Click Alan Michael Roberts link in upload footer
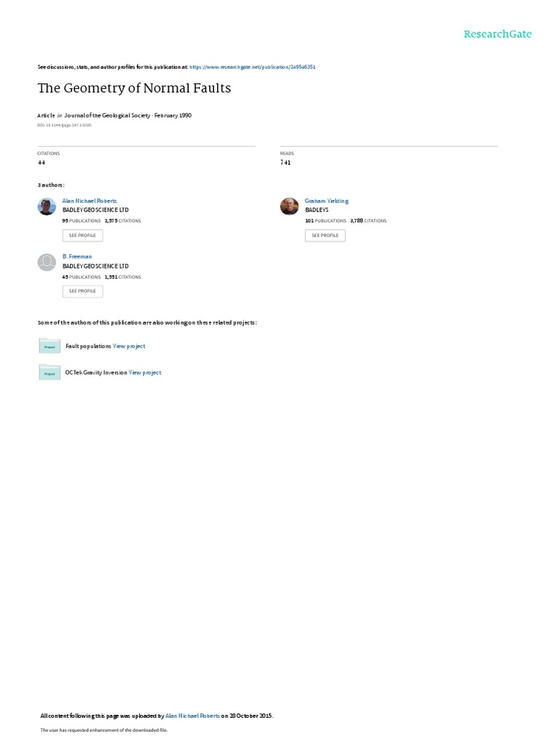This screenshot has height=747, width=560. point(192,716)
